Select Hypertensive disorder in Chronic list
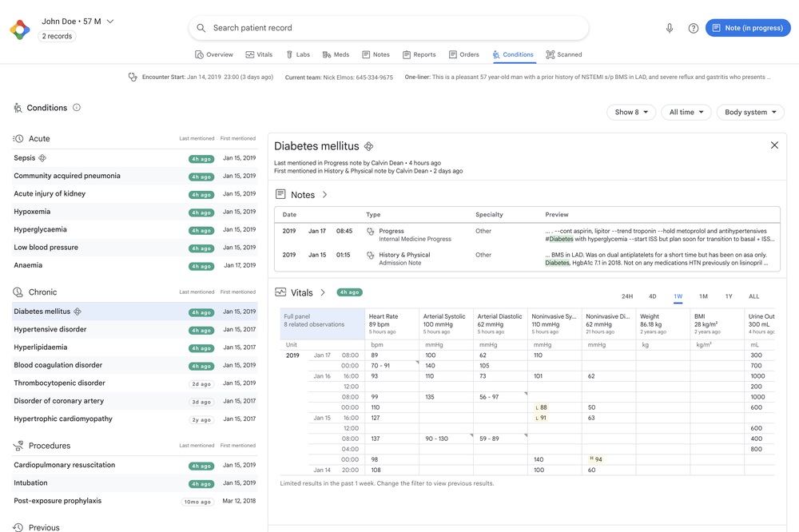 [x=50, y=329]
